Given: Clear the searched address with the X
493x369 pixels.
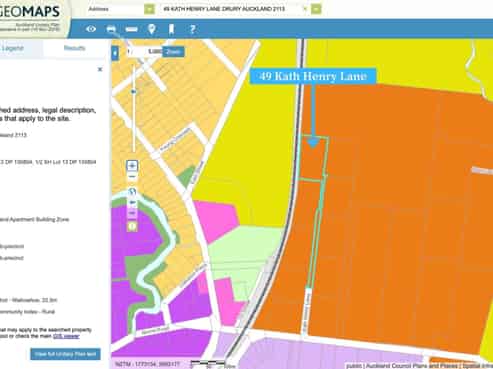Looking at the screenshot, I should [305, 9].
